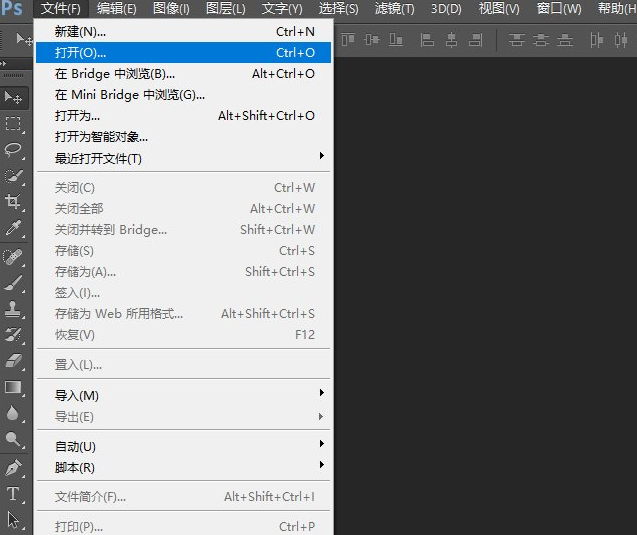
Task: Click distribute bottom edges icon
Action: 565,40
